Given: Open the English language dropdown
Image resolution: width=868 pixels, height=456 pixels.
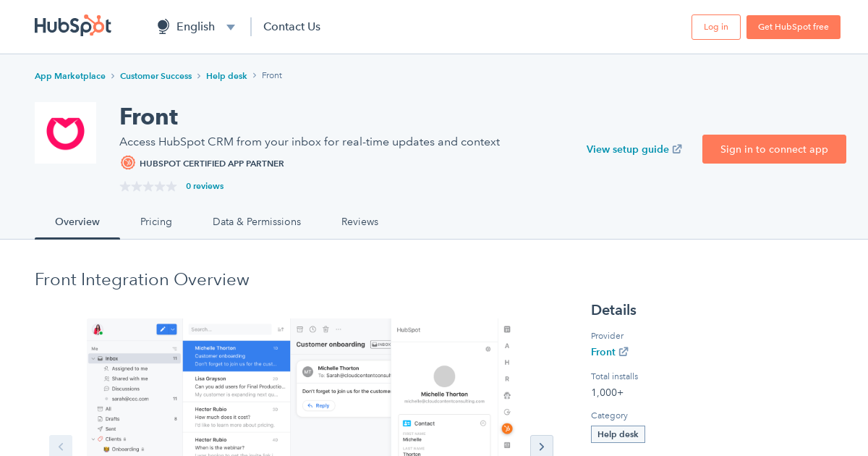Looking at the screenshot, I should [196, 27].
